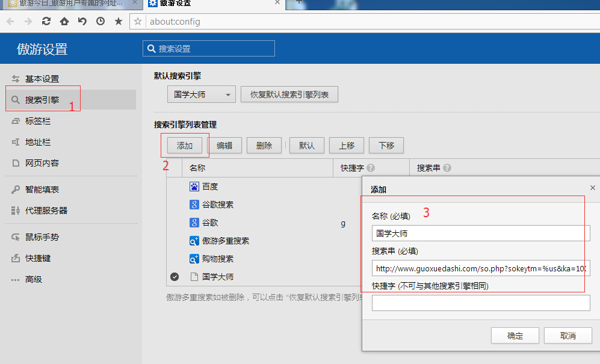The image size is (600, 364).
Task: Switch to the 傲游今日 browser tab
Action: [71, 4]
